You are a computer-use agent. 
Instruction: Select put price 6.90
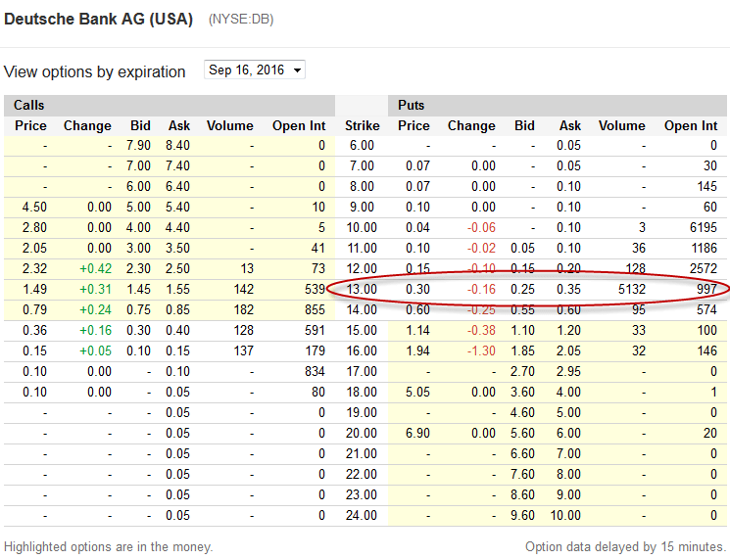tap(417, 433)
